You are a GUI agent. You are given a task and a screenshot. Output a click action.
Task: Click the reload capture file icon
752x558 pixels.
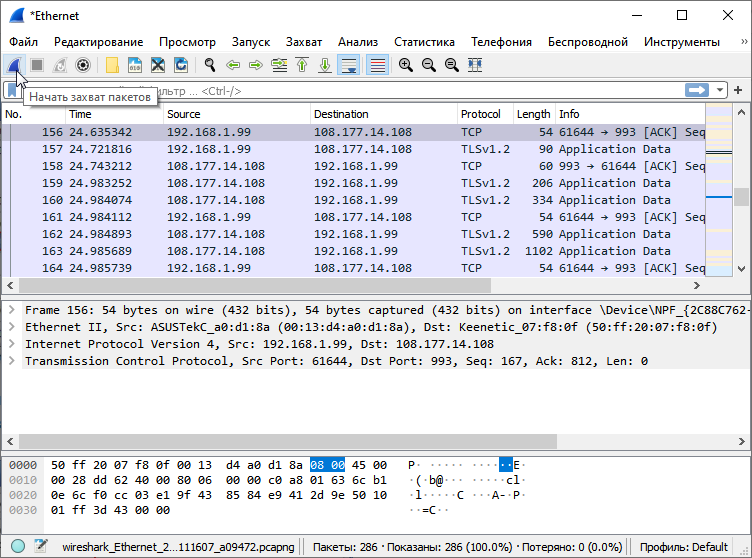[181, 65]
